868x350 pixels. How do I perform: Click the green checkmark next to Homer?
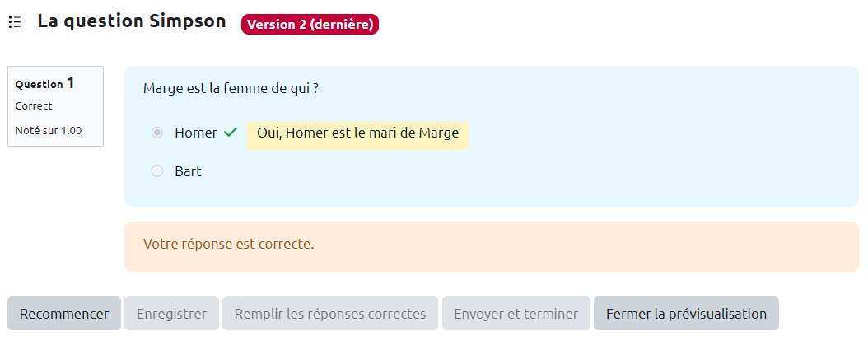coord(231,133)
